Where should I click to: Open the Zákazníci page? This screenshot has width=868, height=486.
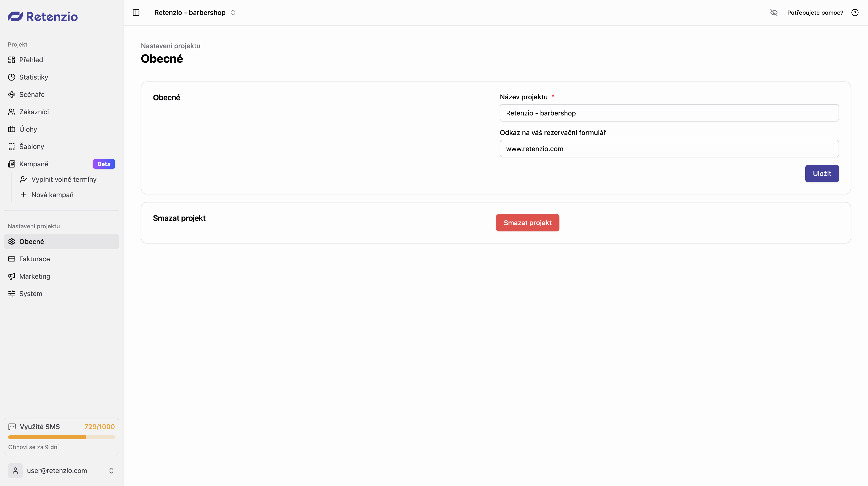[34, 112]
